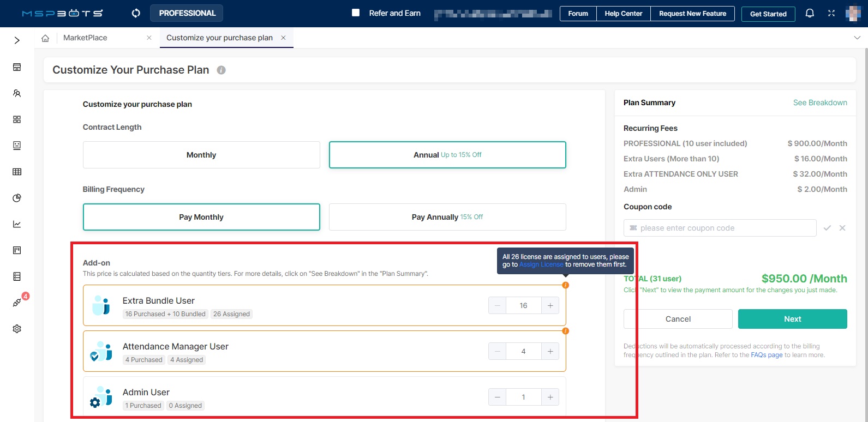Click warning icon on Attendance Manager User
This screenshot has height=422, width=868.
coord(566,331)
